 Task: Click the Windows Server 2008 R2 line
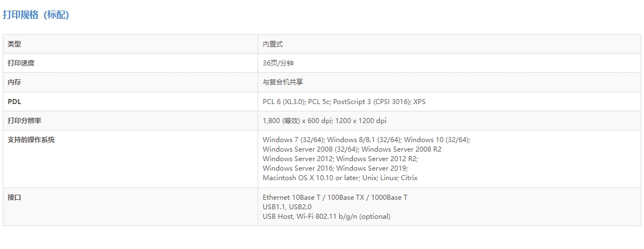(401, 149)
